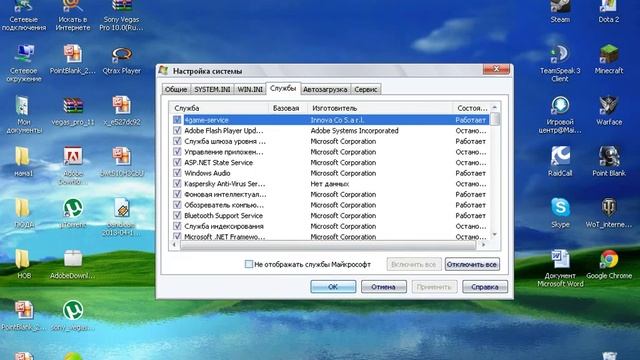The image size is (640, 360).
Task: Select the AdobeDownl... box icon
Action: tap(73, 264)
